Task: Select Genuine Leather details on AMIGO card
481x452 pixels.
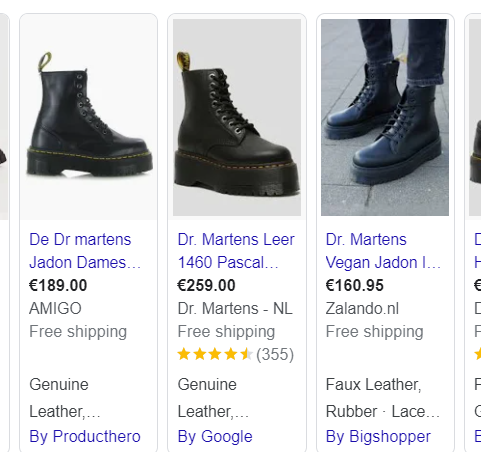Action: (65, 398)
